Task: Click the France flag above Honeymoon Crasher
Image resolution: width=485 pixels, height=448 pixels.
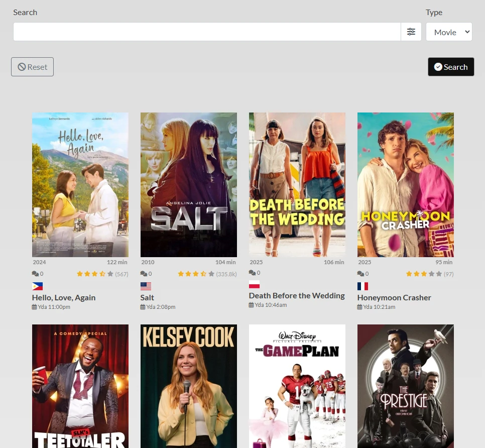Action: (x=362, y=286)
